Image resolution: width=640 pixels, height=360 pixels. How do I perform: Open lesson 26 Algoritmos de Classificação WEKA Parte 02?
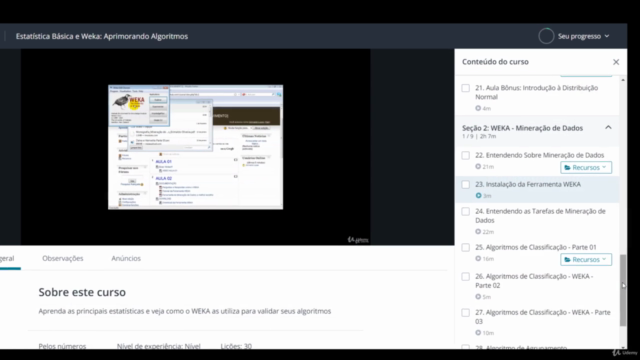[x=534, y=281]
